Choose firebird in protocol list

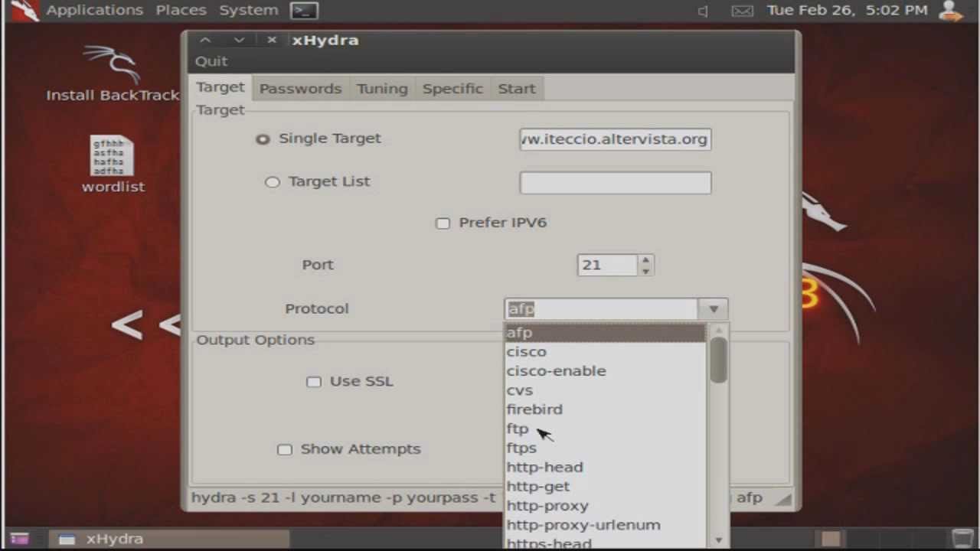click(x=605, y=409)
